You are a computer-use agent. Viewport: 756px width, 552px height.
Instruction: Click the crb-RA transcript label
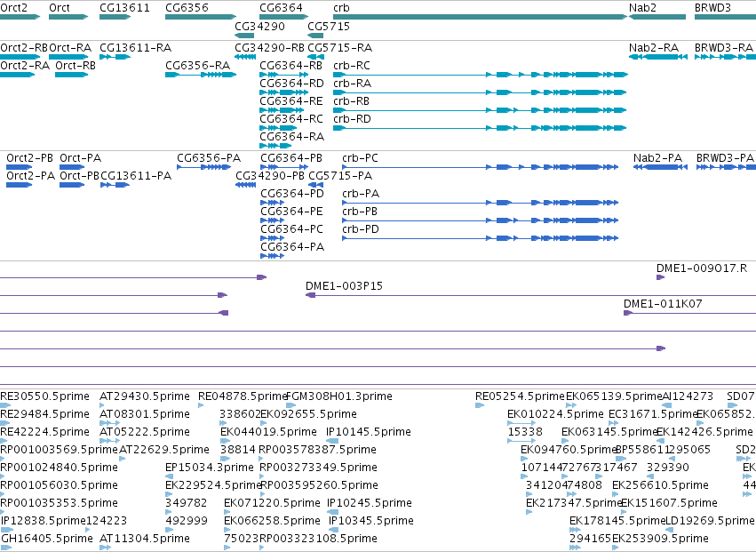[x=353, y=84]
